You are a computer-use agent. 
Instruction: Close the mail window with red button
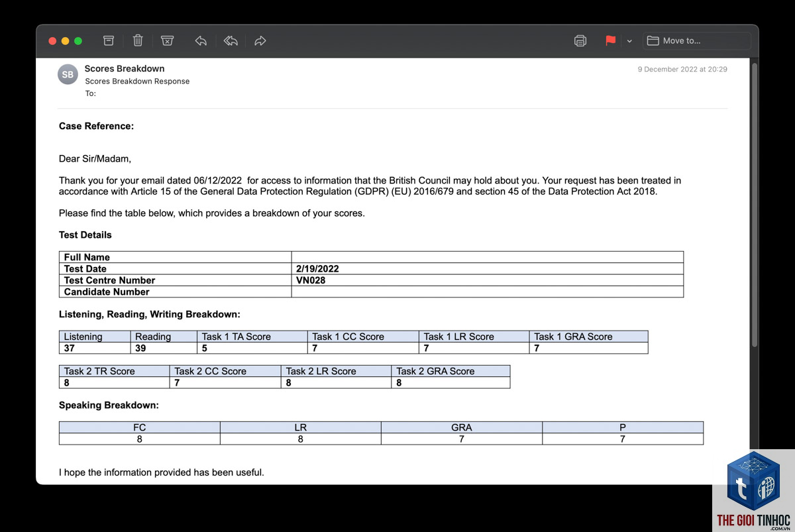tap(52, 41)
